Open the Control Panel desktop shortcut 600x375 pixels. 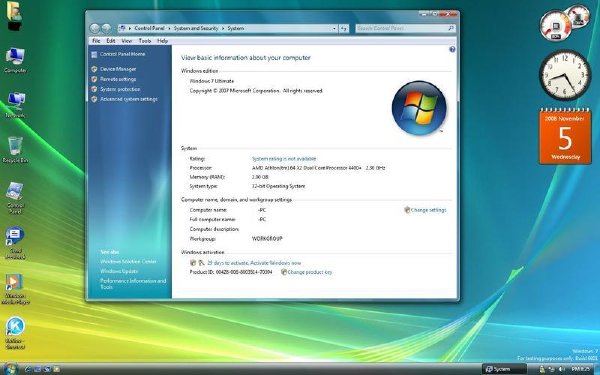15,198
